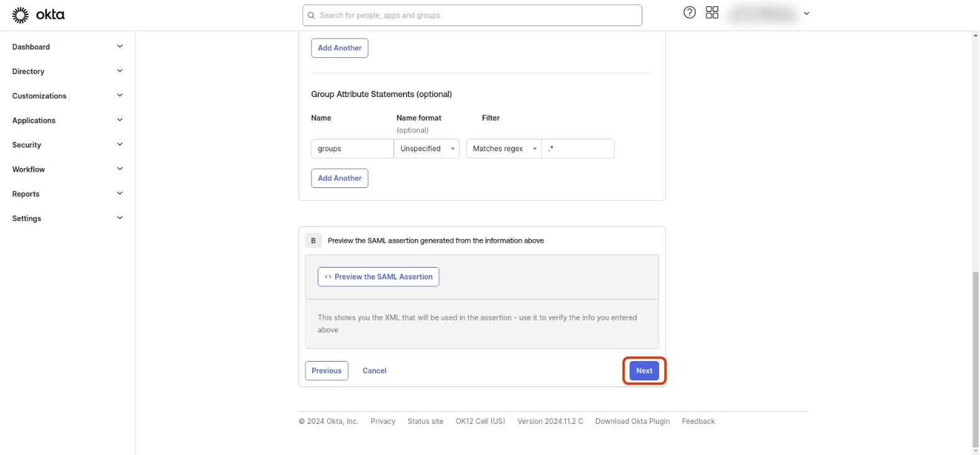Click the Cancel link

tap(374, 371)
